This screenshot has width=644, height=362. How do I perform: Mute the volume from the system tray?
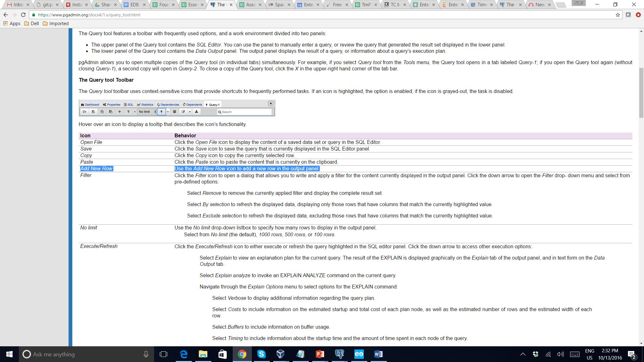(560, 354)
